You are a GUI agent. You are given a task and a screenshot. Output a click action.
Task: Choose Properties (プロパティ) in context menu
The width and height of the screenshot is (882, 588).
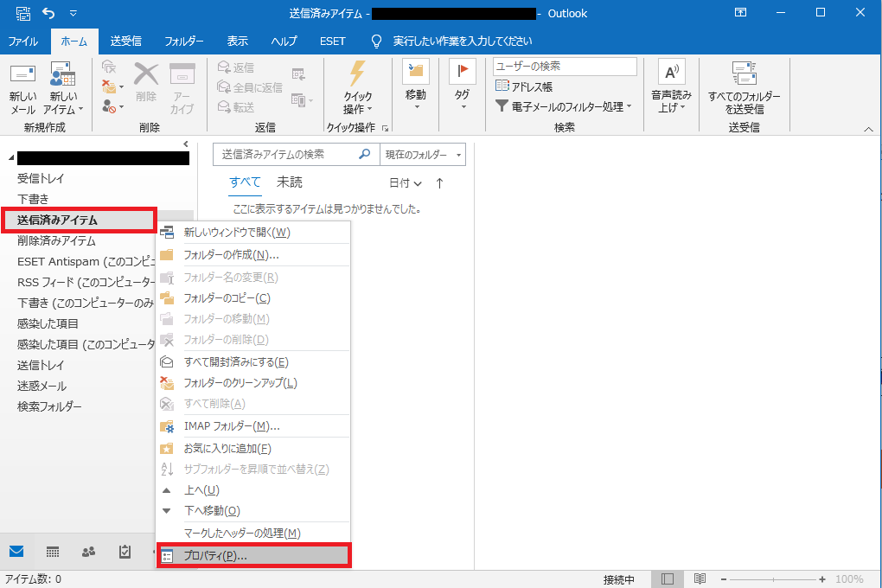[x=253, y=555]
